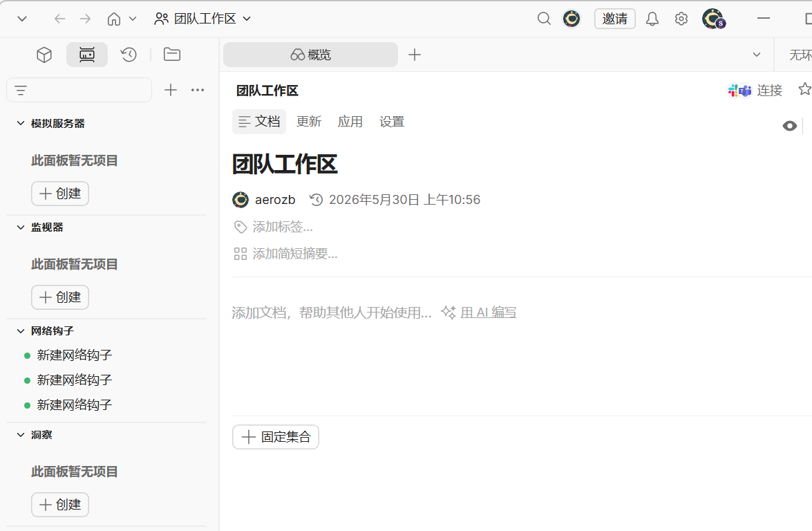This screenshot has height=531, width=812.
Task: Click the history icon before the timestamp
Action: [316, 200]
